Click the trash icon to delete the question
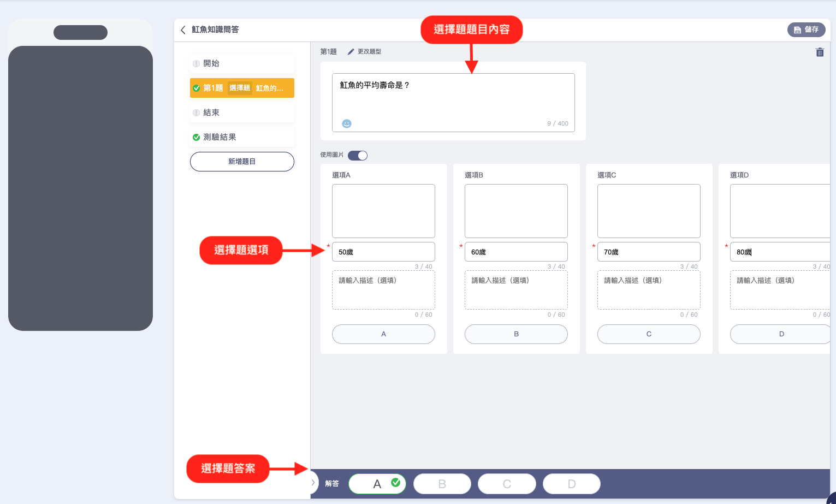Viewport: 836px width, 504px height. click(x=819, y=52)
